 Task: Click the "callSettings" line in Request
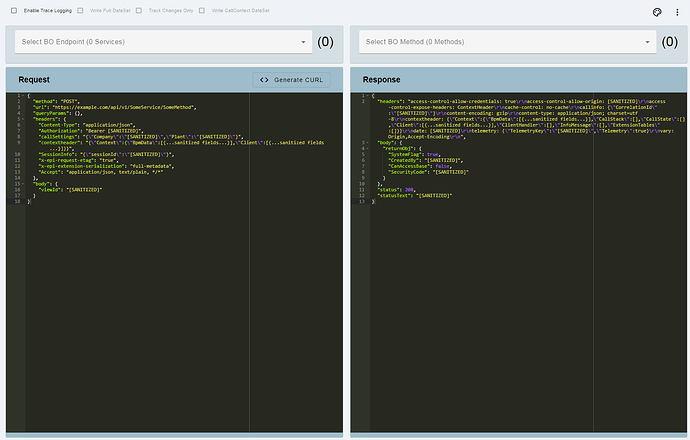tap(141, 137)
